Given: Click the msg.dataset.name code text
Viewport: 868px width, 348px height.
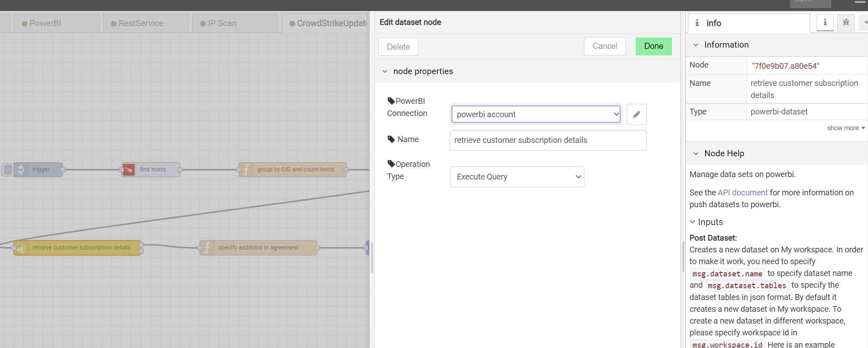Looking at the screenshot, I should click(727, 274).
